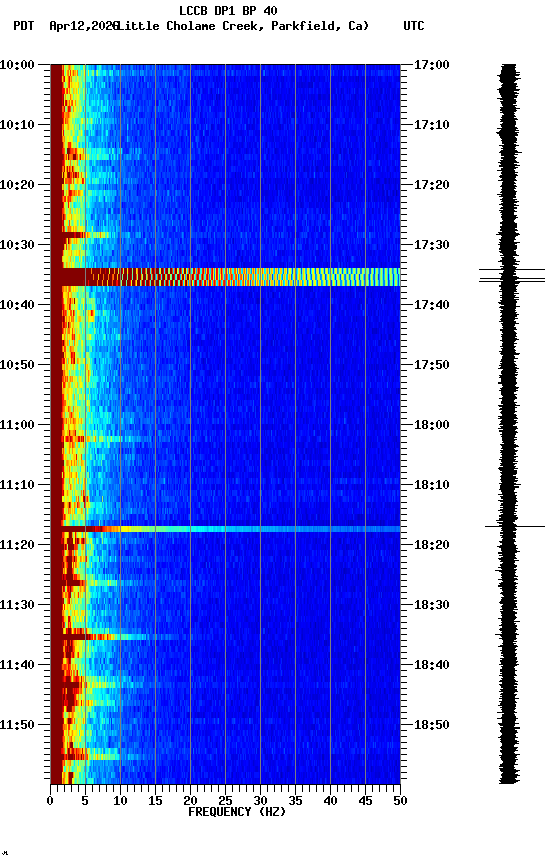
Task: Click the 10 Hz frequency axis label
Action: click(120, 801)
